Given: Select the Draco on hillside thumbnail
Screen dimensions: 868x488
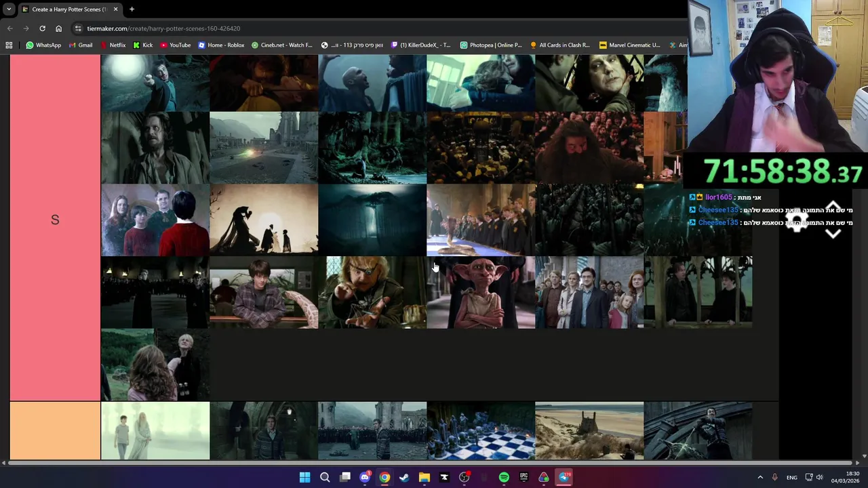Looking at the screenshot, I should tap(155, 365).
